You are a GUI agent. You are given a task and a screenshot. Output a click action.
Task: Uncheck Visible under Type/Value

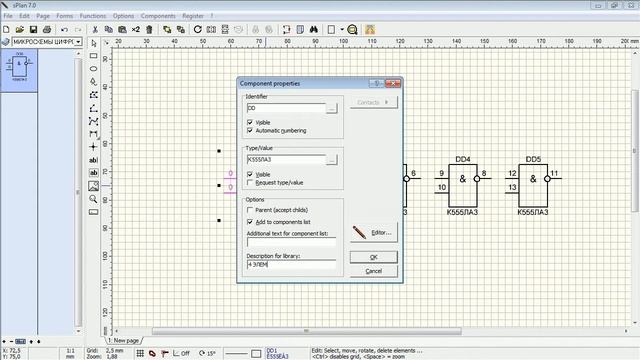tap(250, 174)
